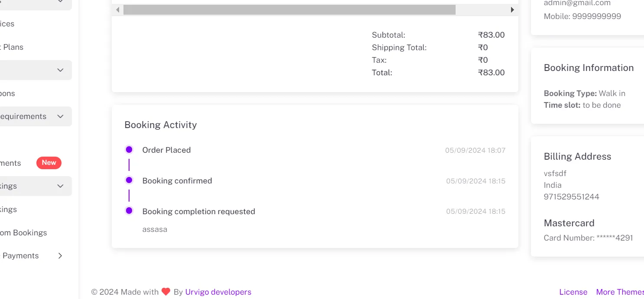Open the License footer link
This screenshot has height=299, width=644.
coord(573,292)
